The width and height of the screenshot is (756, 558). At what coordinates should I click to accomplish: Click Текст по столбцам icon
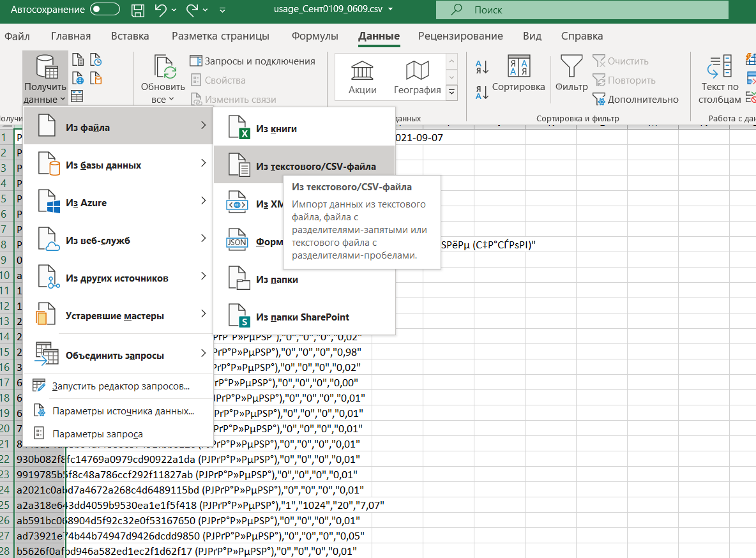pyautogui.click(x=720, y=79)
